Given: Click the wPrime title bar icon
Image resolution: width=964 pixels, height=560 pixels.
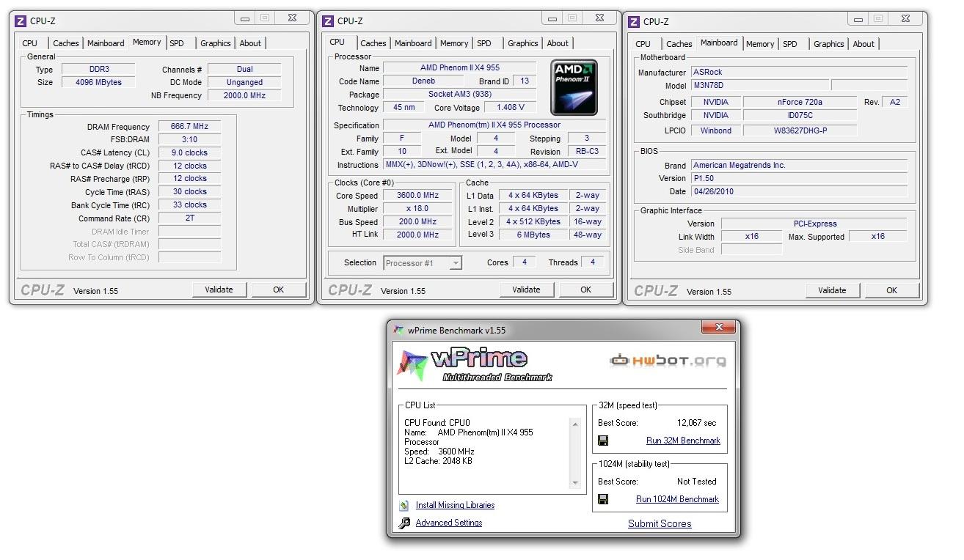Looking at the screenshot, I should pyautogui.click(x=398, y=330).
